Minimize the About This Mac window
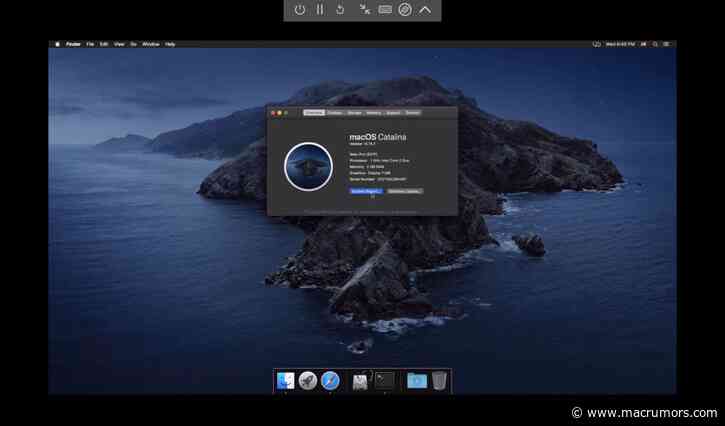The height and width of the screenshot is (426, 725). point(279,113)
